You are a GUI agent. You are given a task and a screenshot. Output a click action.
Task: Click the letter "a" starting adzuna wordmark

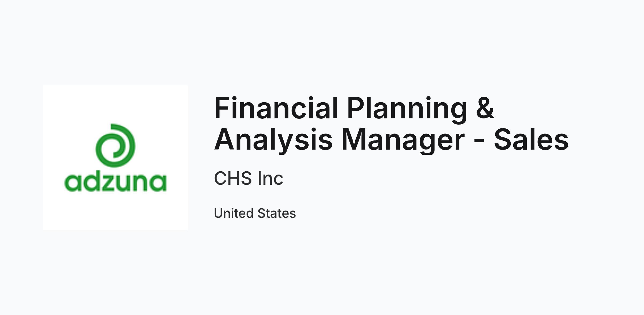[73, 184]
